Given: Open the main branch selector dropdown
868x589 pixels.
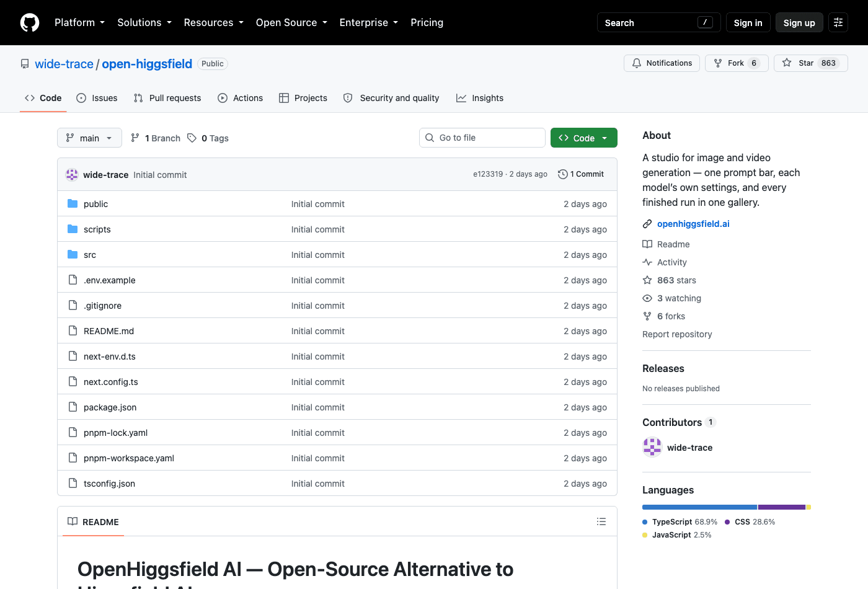Looking at the screenshot, I should point(89,138).
